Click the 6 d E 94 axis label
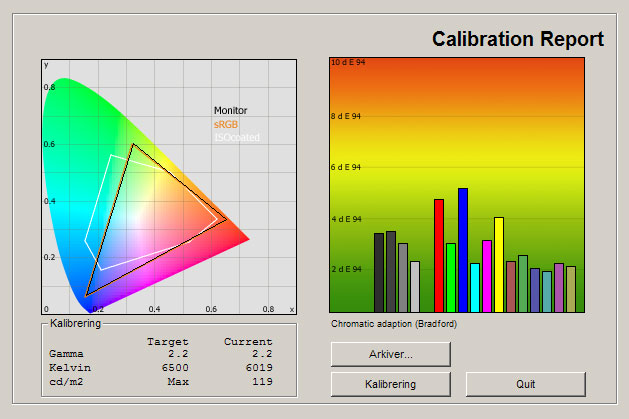This screenshot has height=419, width=629. [346, 167]
